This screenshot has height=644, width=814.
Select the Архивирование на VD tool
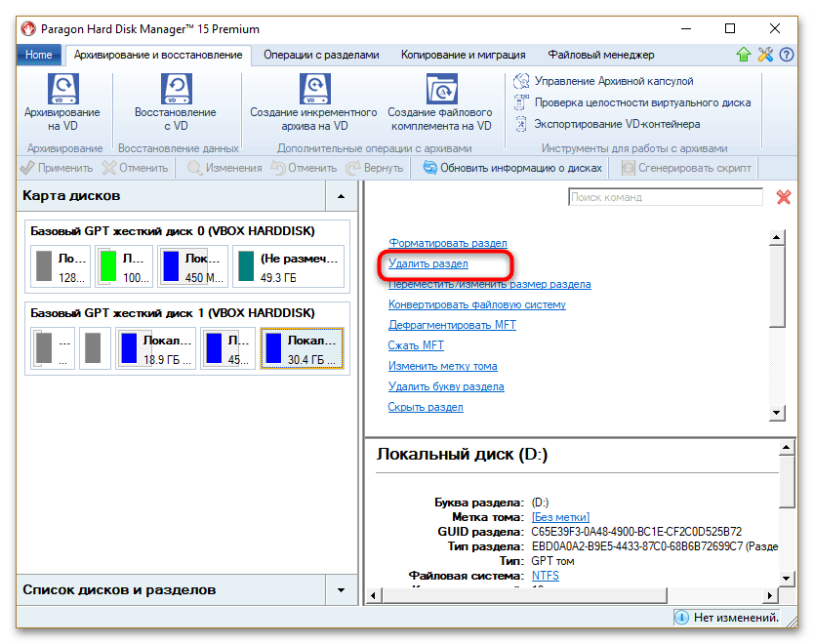point(62,102)
